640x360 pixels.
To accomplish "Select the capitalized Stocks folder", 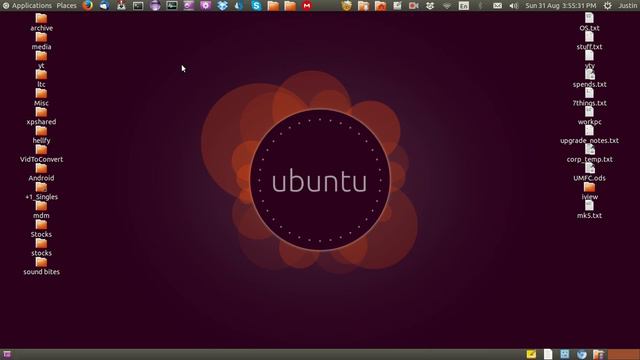I will pyautogui.click(x=41, y=229).
